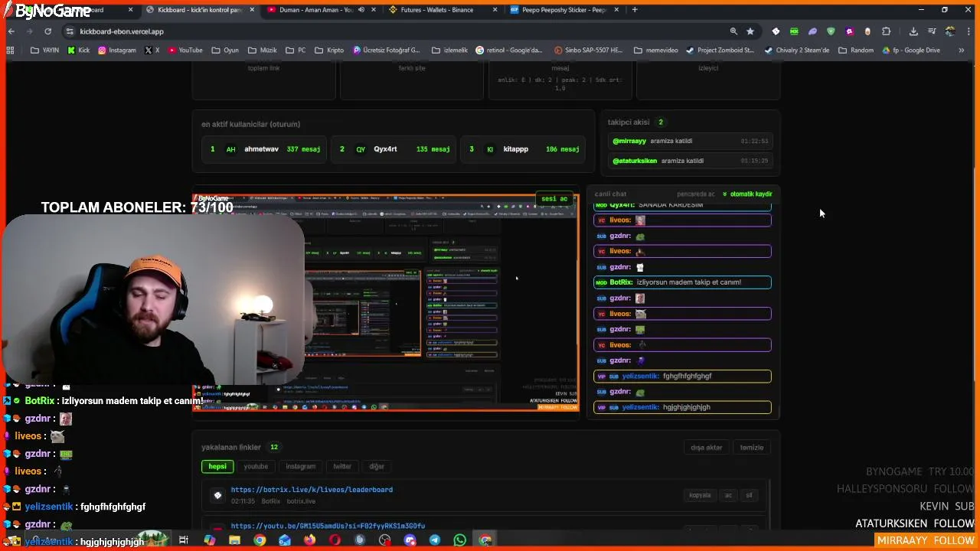
Task: Show more bookmarks with the chevron
Action: click(x=962, y=51)
